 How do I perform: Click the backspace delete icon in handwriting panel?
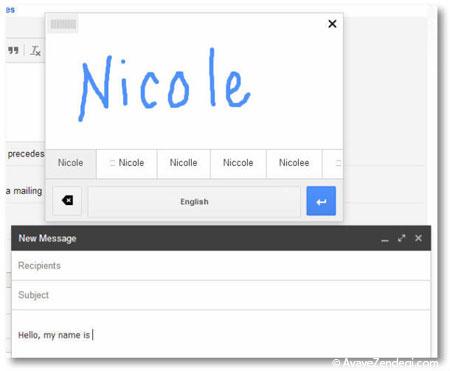point(67,201)
